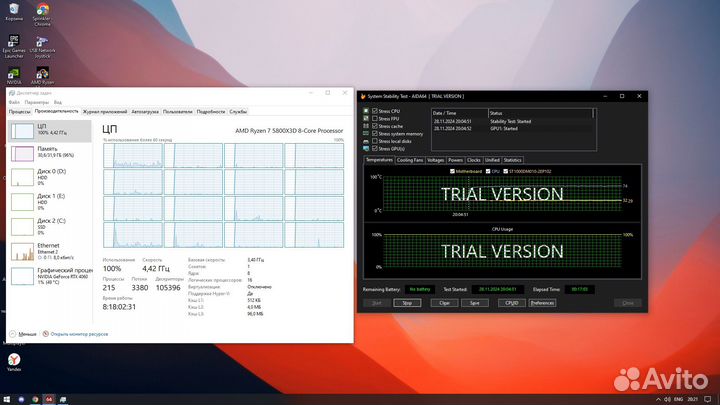The image size is (720, 405).
Task: Click the system memory stick icon
Action: click(366, 133)
